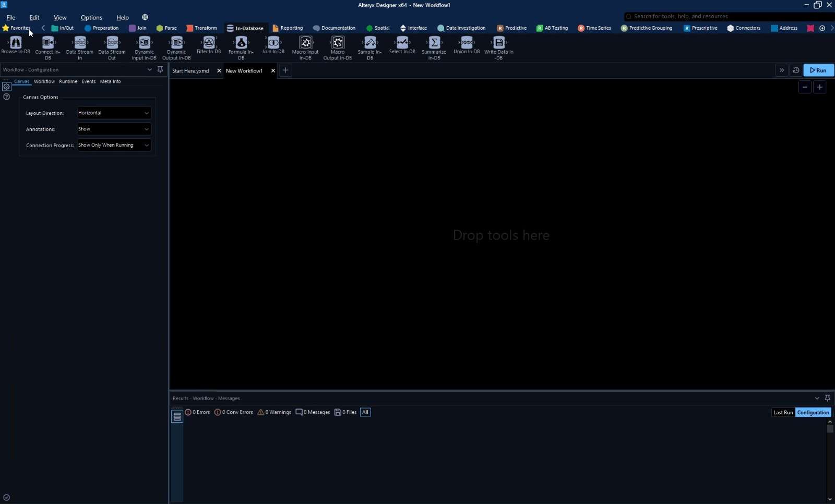
Task: Select the Write Data In-DB tool
Action: tap(499, 48)
